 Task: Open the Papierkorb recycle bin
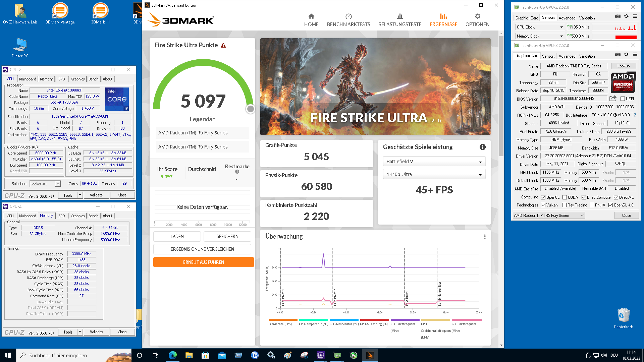(x=624, y=318)
